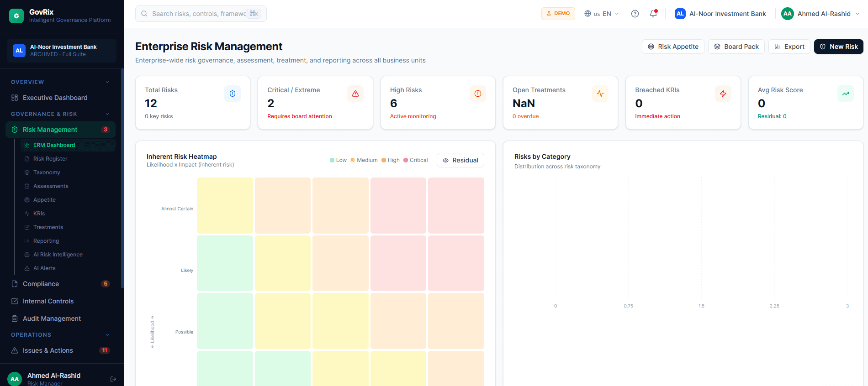
Task: Open the Treatments page
Action: pos(68,227)
